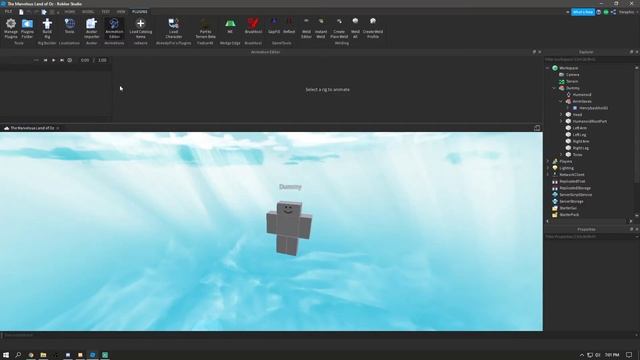
Task: Click the Weld All plugin
Action: 356,28
